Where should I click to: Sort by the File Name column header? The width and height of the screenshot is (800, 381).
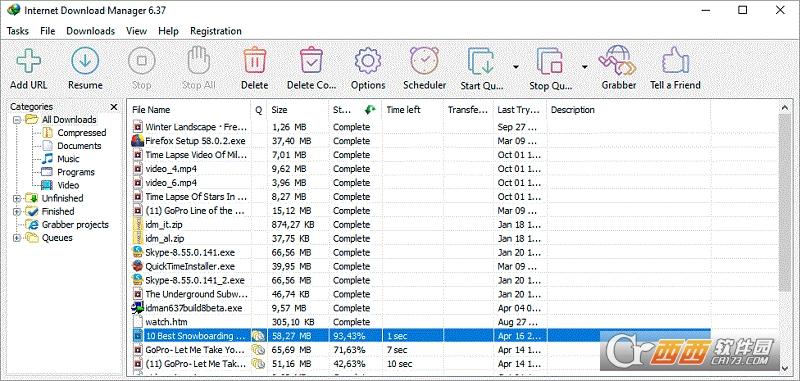coord(189,110)
